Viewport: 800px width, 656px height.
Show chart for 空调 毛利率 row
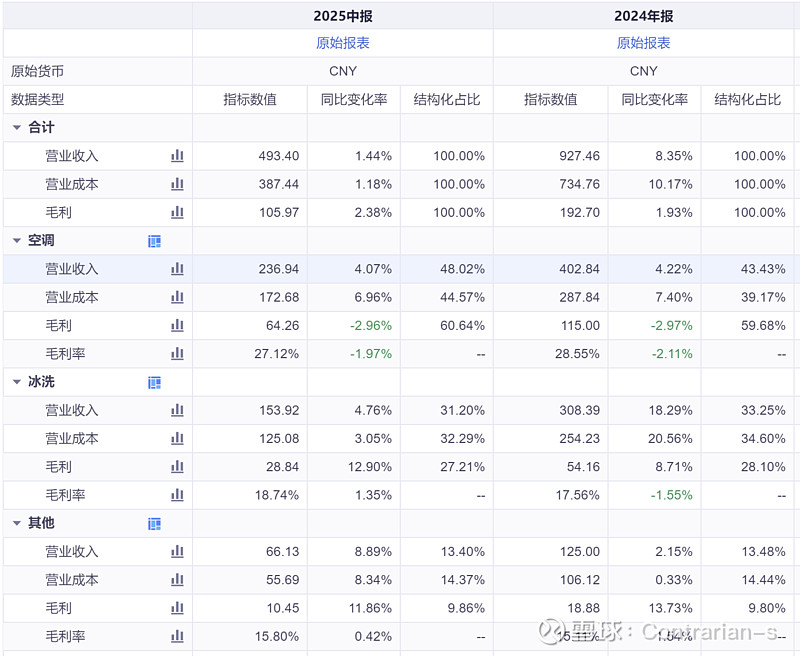[177, 353]
